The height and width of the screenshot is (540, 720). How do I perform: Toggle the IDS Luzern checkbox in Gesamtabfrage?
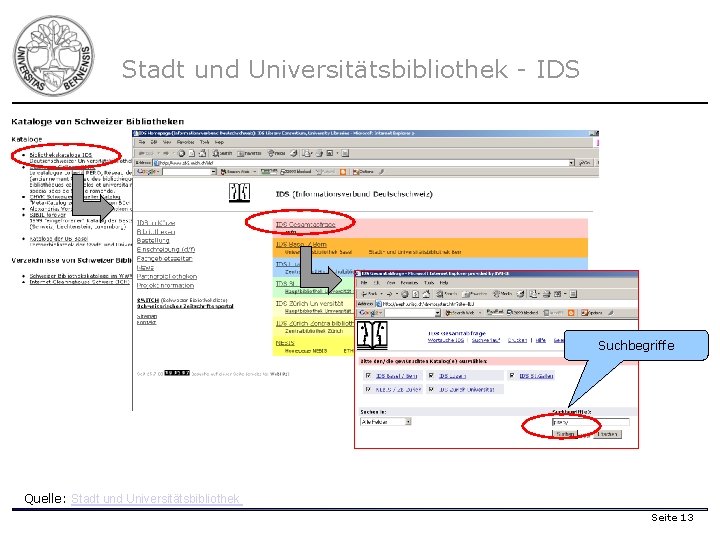pyautogui.click(x=431, y=376)
